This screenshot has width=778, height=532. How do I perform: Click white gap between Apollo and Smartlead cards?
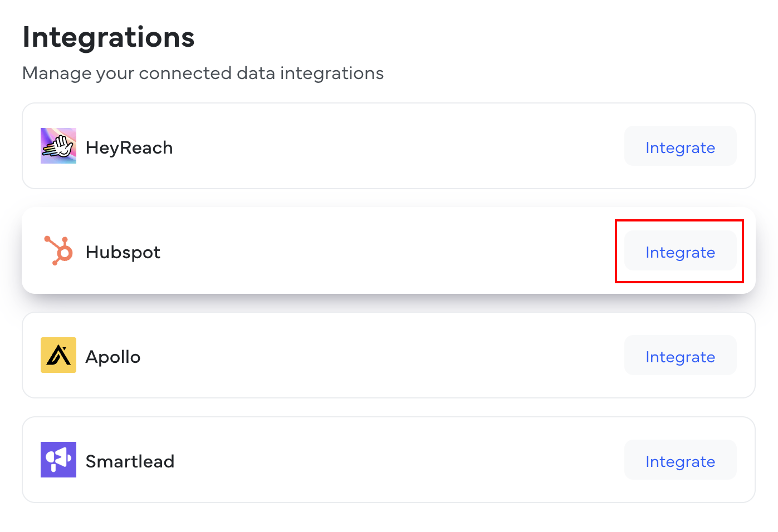[389, 407]
